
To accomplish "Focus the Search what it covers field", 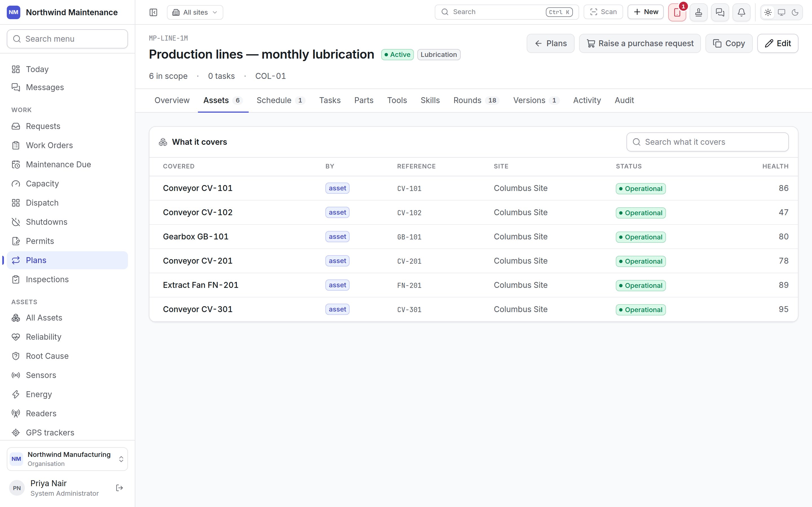I will (x=707, y=142).
